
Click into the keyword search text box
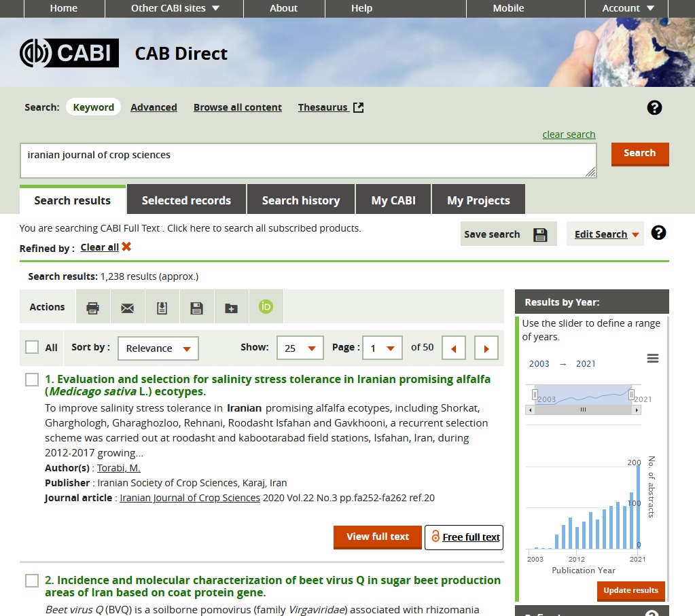tap(308, 160)
